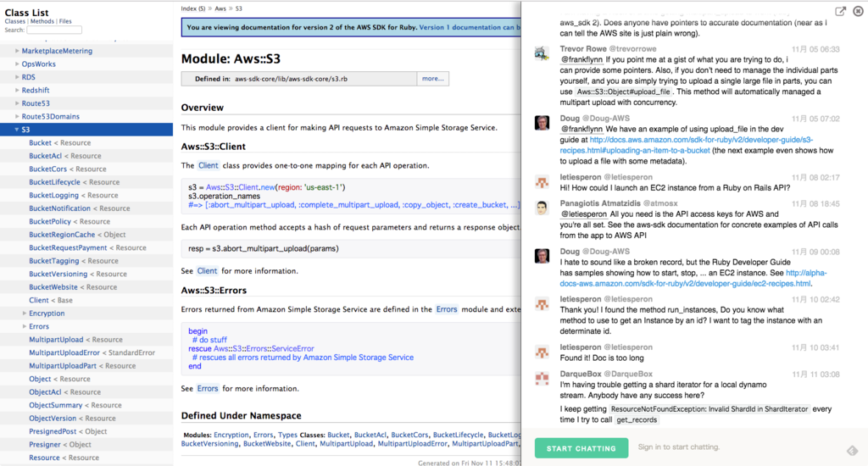Image resolution: width=868 pixels, height=466 pixels.
Task: Select PresignedPost in class list
Action: (x=53, y=432)
